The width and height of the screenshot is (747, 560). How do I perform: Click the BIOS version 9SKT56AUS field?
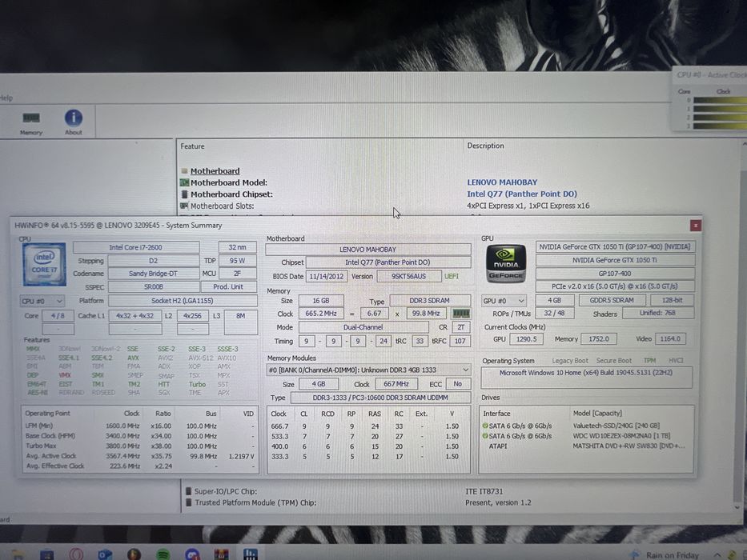tap(409, 276)
